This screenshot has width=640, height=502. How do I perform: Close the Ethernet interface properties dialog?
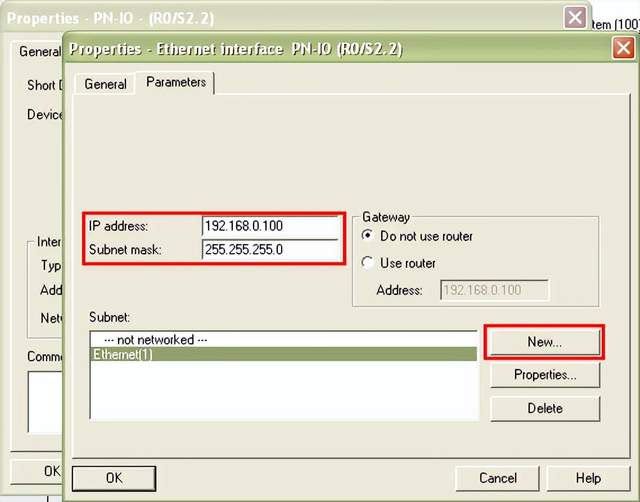point(623,48)
